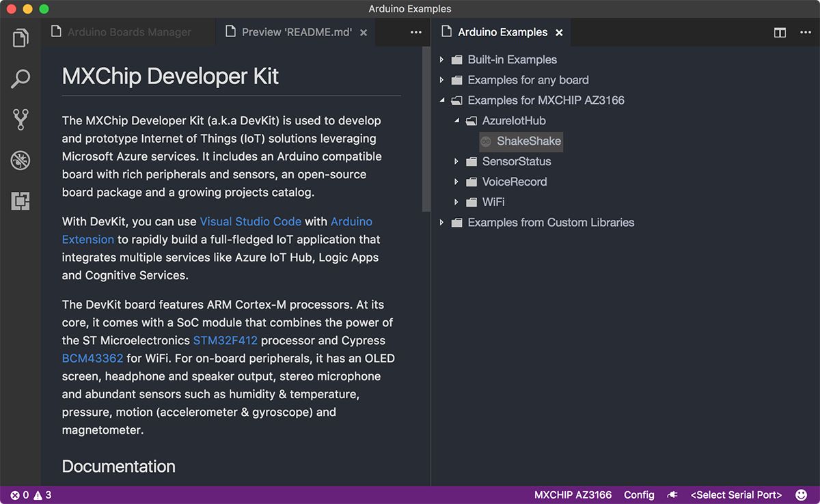Viewport: 820px width, 504px height.
Task: Open the Explorer view in the activity bar
Action: click(x=20, y=38)
